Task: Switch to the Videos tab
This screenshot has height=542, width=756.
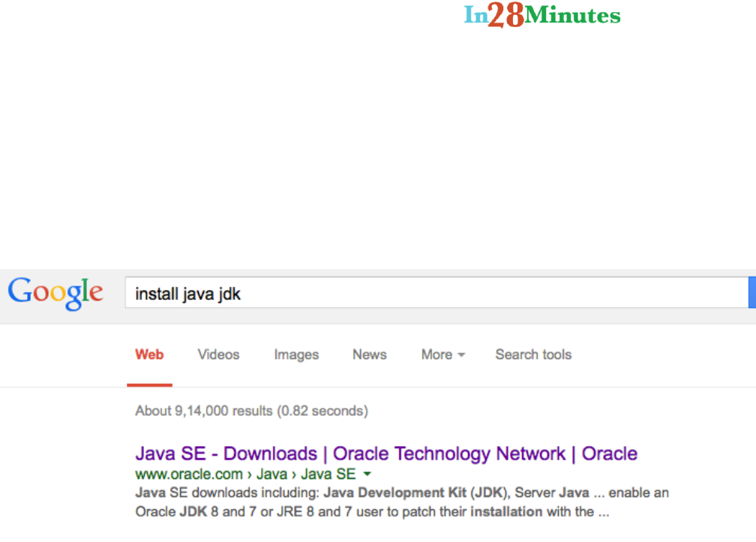Action: point(218,355)
